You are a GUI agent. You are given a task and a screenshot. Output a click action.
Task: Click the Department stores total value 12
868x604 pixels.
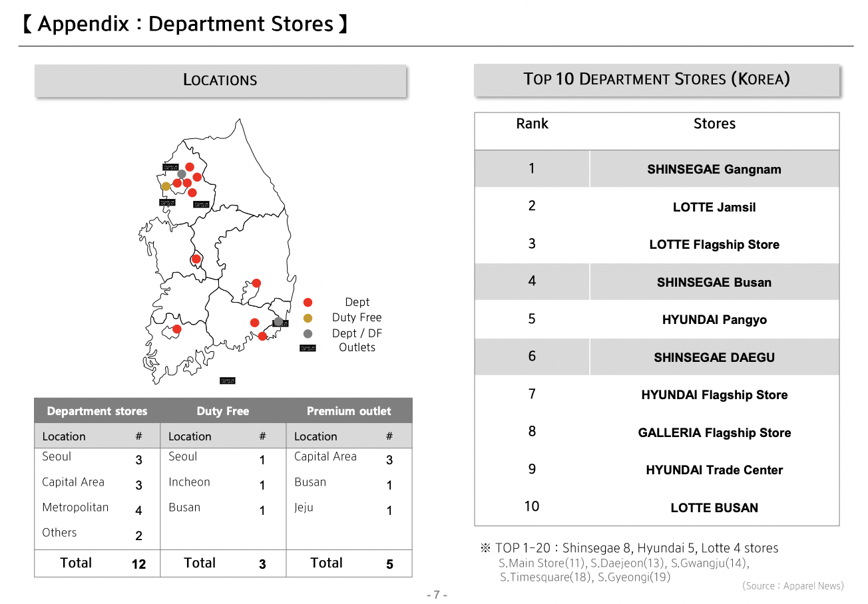(x=138, y=564)
